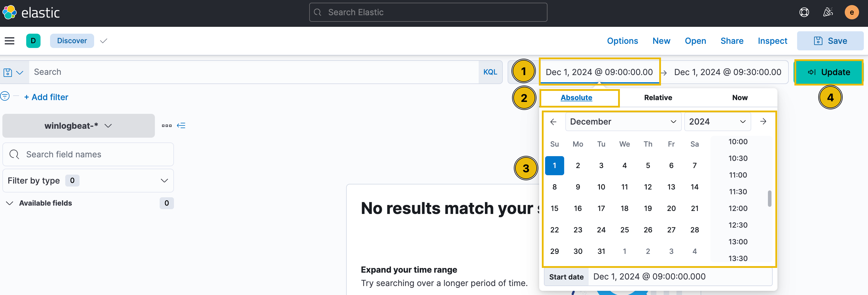
Task: Select December 18 in calendar
Action: pyautogui.click(x=624, y=209)
